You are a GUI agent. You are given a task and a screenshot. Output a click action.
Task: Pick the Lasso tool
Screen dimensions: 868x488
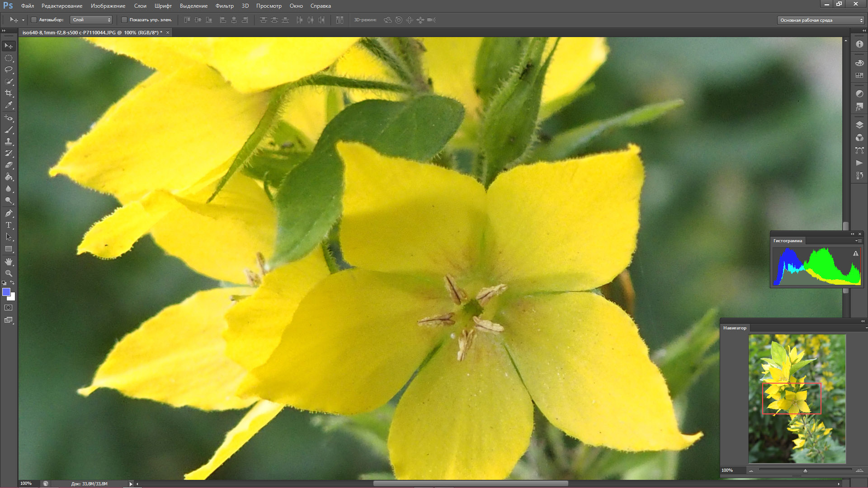[9, 70]
